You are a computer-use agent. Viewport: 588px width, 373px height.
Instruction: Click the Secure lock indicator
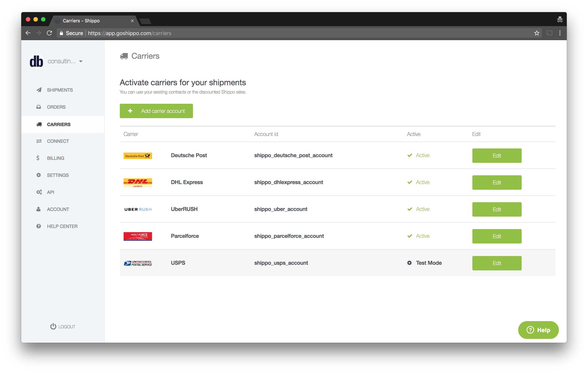tap(71, 33)
